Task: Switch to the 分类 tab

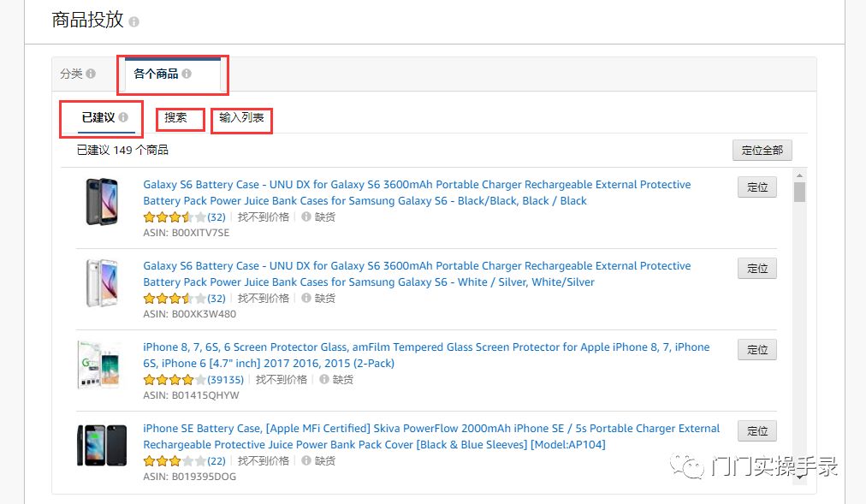Action: (x=72, y=74)
